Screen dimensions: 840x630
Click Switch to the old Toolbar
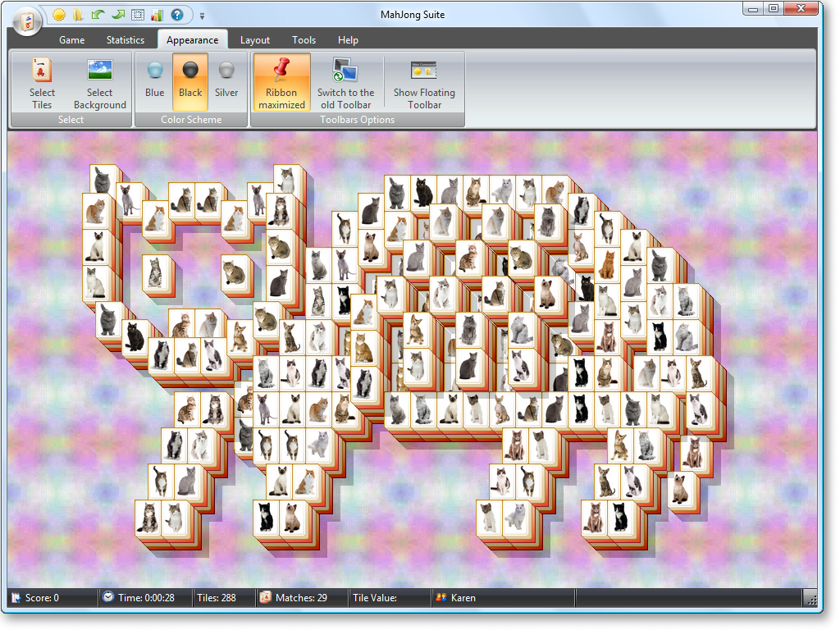[x=346, y=83]
